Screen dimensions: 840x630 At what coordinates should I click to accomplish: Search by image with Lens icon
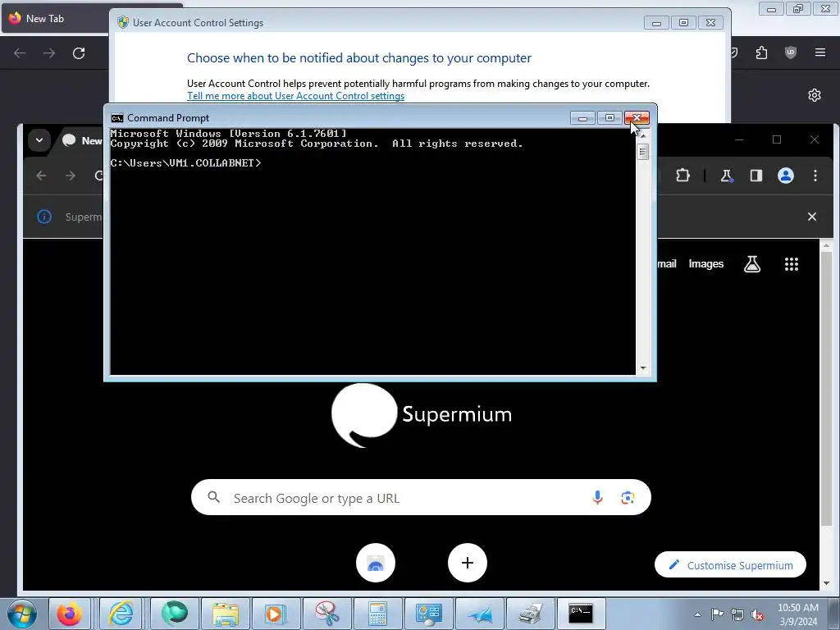tap(628, 498)
